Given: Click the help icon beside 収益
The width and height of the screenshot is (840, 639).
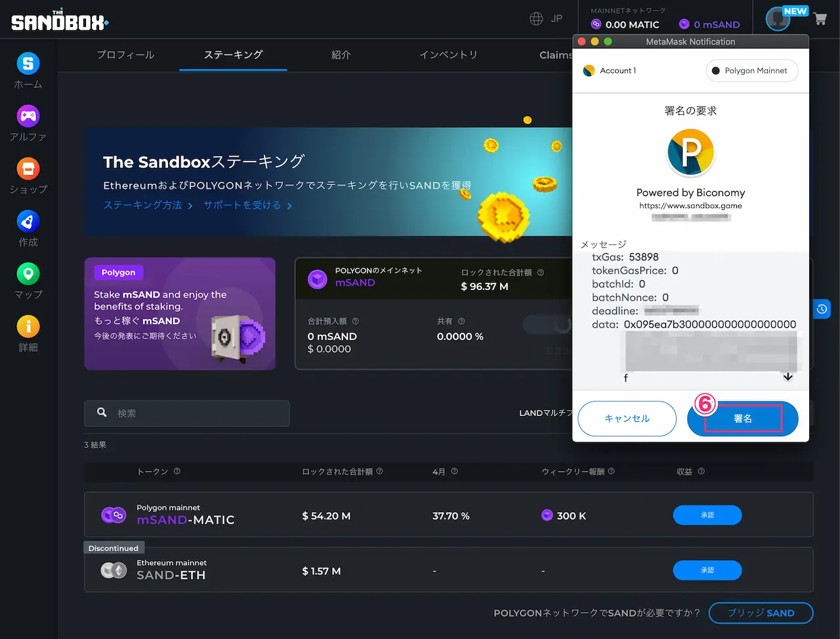Looking at the screenshot, I should click(x=701, y=471).
